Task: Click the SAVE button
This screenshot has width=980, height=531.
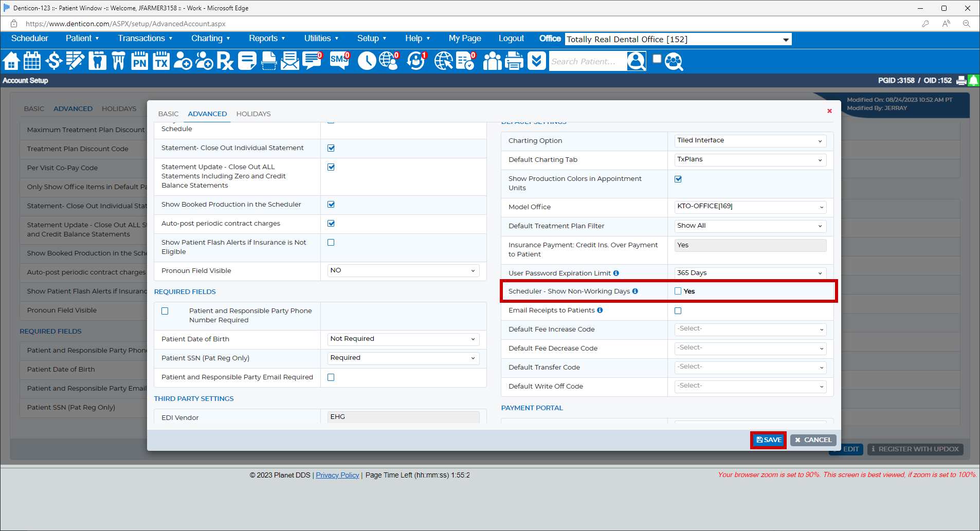Action: point(769,440)
